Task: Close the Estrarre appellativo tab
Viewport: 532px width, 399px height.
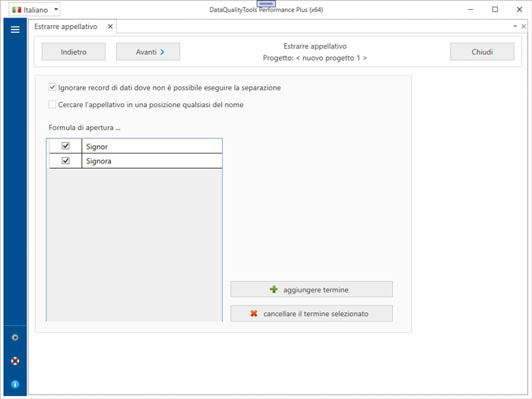Action: click(110, 27)
